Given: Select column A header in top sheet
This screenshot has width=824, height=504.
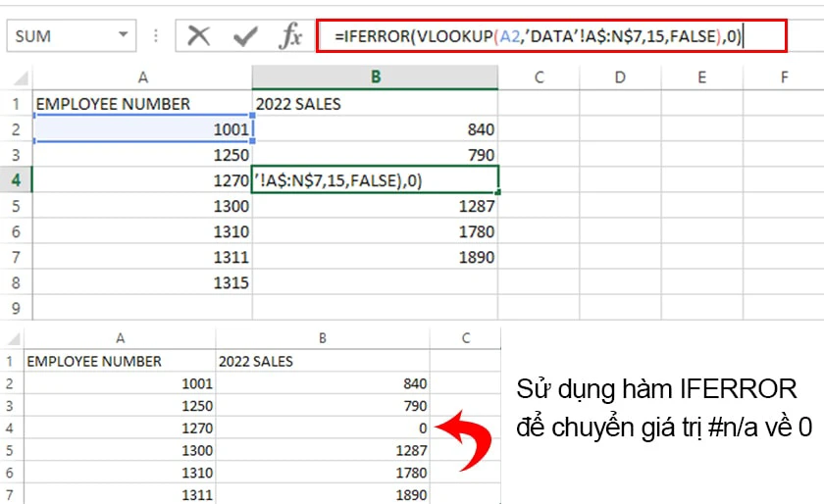Looking at the screenshot, I should tap(142, 77).
